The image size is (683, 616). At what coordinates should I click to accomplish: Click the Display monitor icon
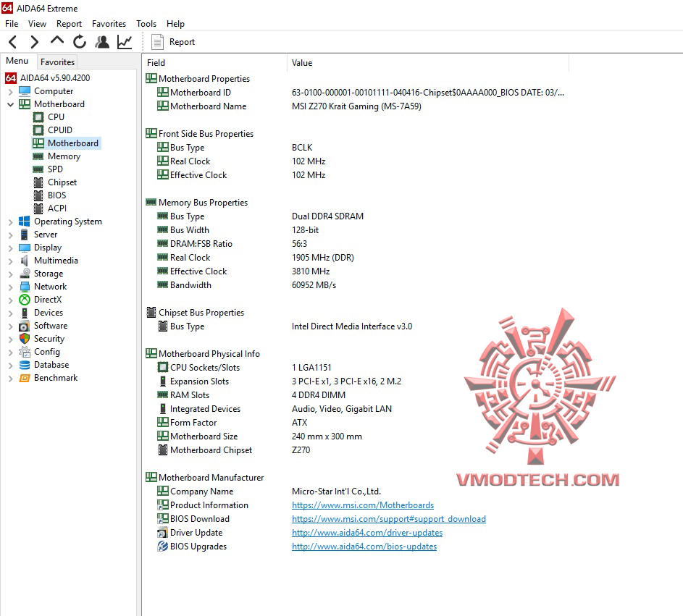tap(25, 248)
